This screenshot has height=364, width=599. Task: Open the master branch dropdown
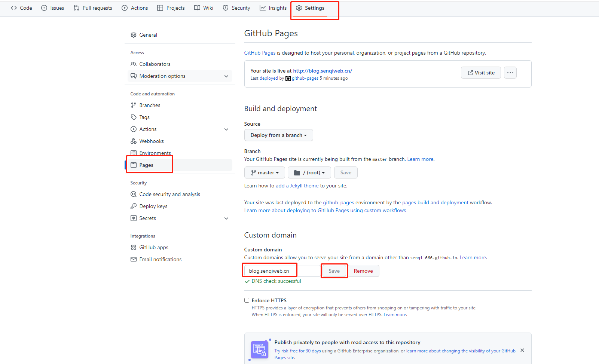(265, 172)
